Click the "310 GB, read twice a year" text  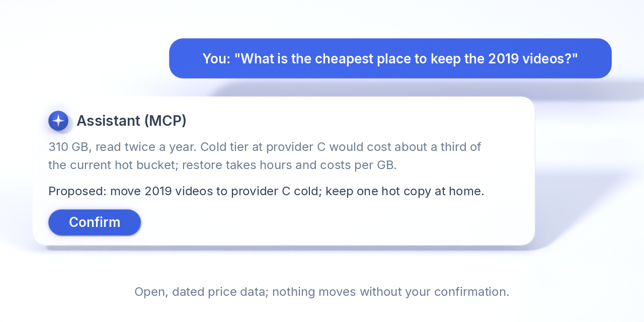tap(122, 147)
